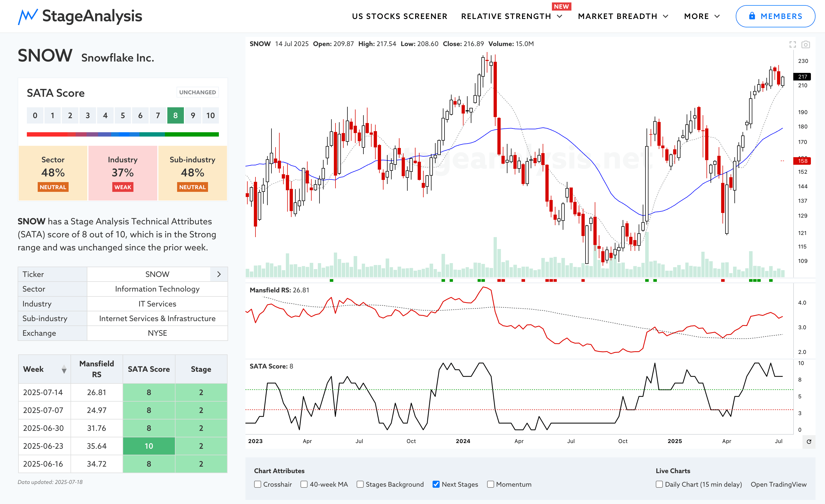
Task: Click the 2024 axis label
Action: coord(463,441)
